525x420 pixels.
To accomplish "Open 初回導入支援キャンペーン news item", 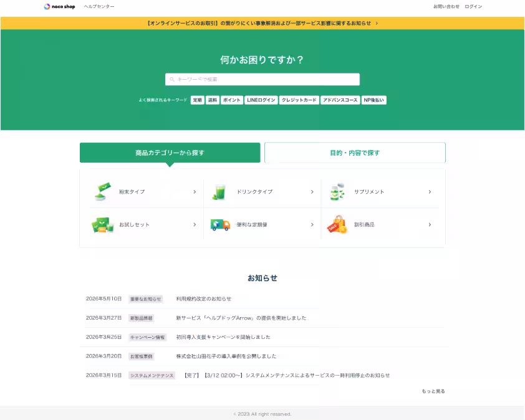I will click(223, 337).
